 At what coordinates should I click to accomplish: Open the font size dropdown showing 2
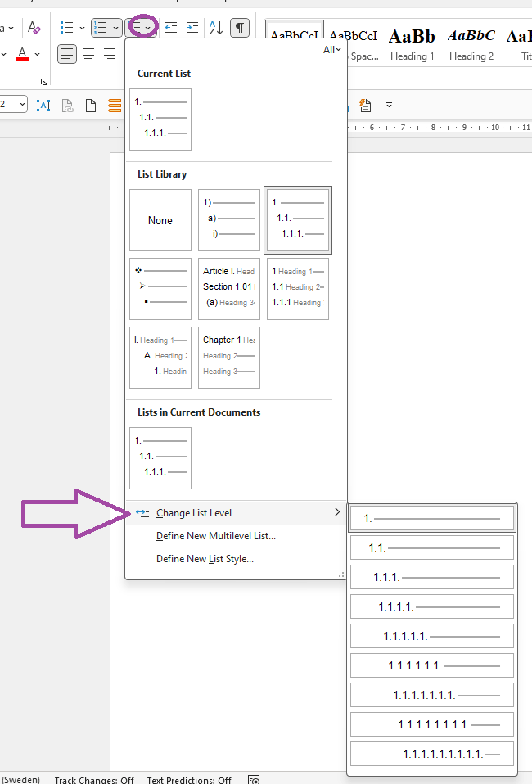click(22, 105)
